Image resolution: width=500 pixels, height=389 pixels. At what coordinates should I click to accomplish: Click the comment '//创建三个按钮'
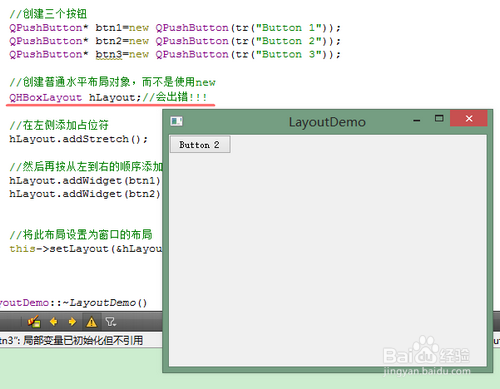pyautogui.click(x=48, y=14)
